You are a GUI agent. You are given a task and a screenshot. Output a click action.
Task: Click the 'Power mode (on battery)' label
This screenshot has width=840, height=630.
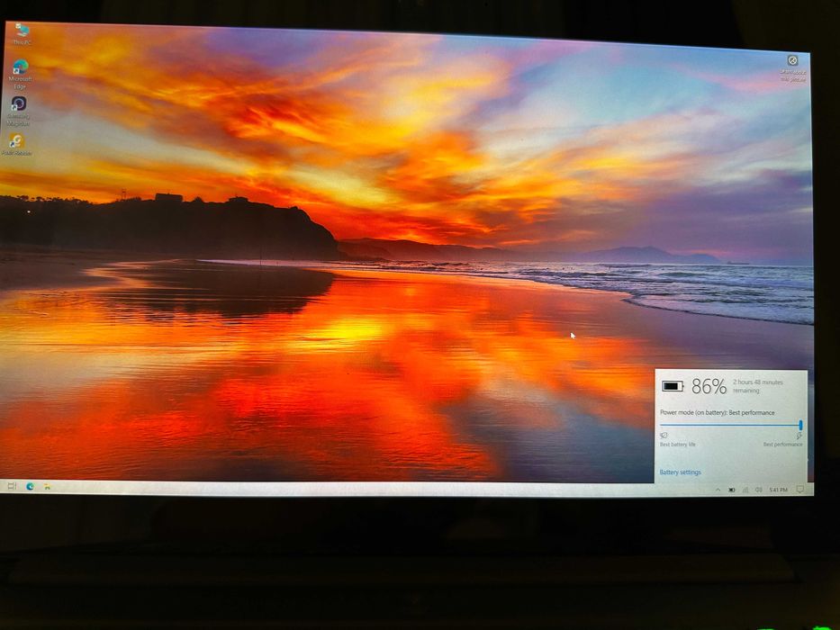pyautogui.click(x=717, y=412)
